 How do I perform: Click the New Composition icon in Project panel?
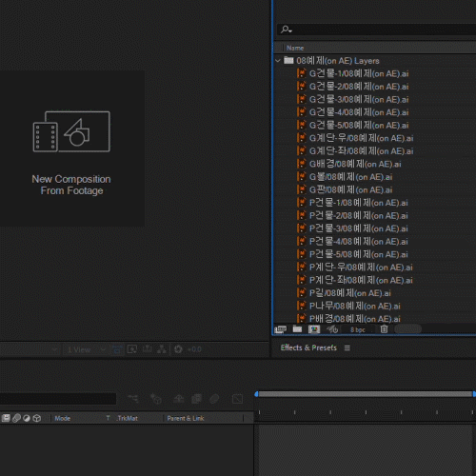point(314,329)
